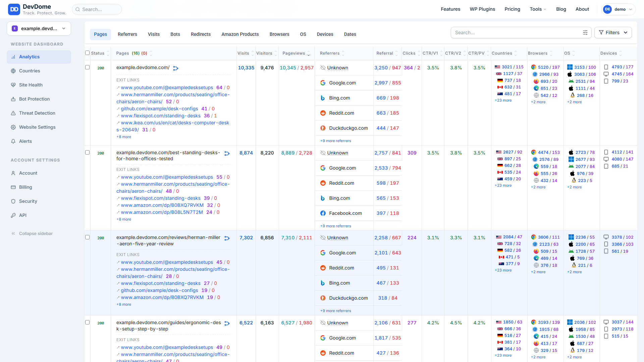Image resolution: width=644 pixels, height=362 pixels.
Task: Click Bot Protection icon in sidebar
Action: tap(13, 99)
